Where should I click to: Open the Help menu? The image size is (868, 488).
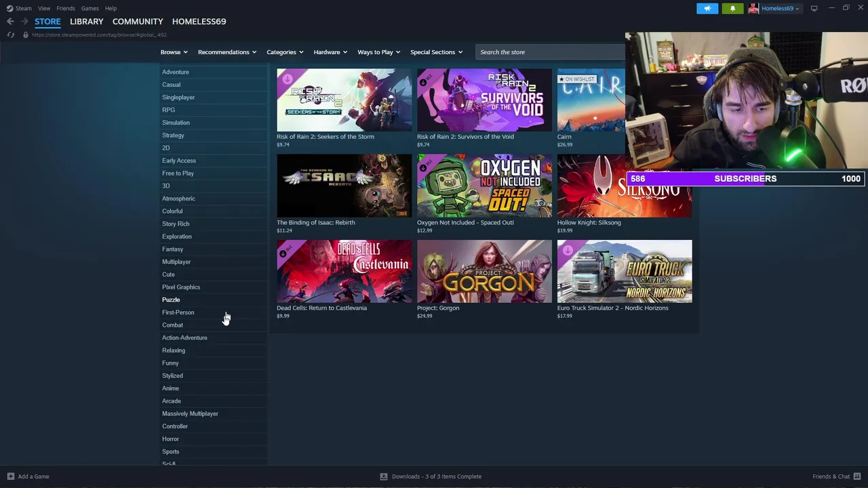pyautogui.click(x=111, y=8)
